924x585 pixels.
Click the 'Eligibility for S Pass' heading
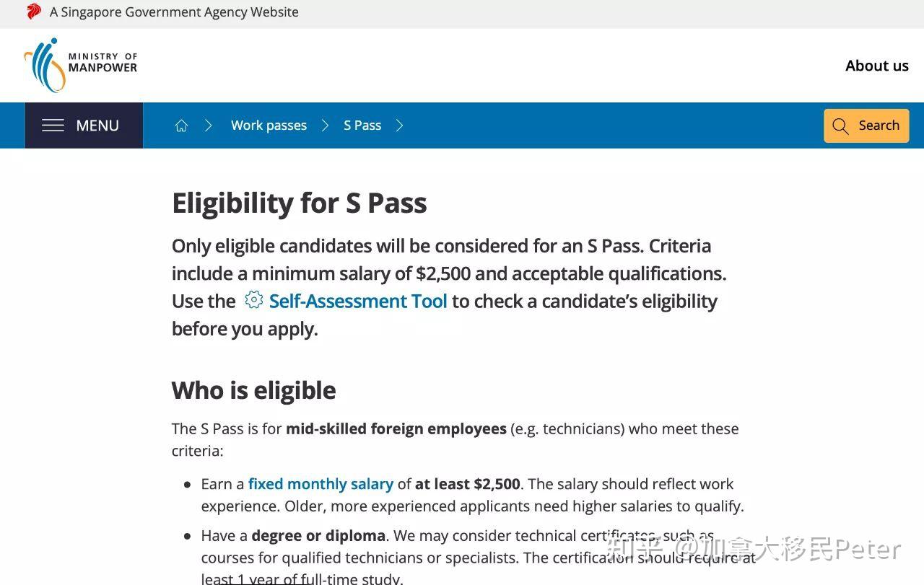[x=299, y=203]
